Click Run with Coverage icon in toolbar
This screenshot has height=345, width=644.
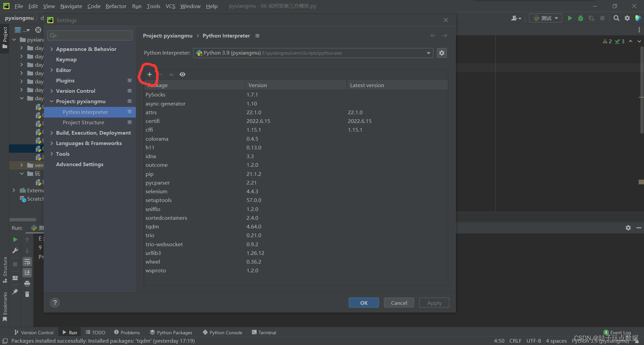(x=592, y=18)
